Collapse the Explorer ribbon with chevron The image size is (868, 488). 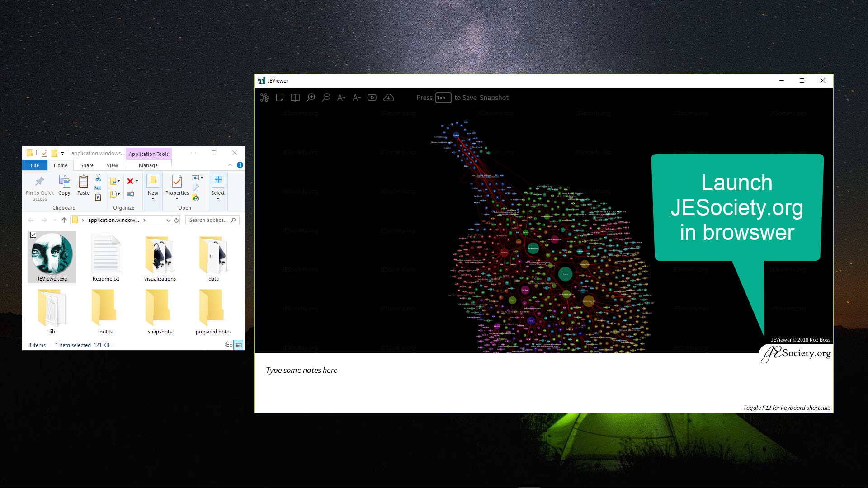pos(230,165)
